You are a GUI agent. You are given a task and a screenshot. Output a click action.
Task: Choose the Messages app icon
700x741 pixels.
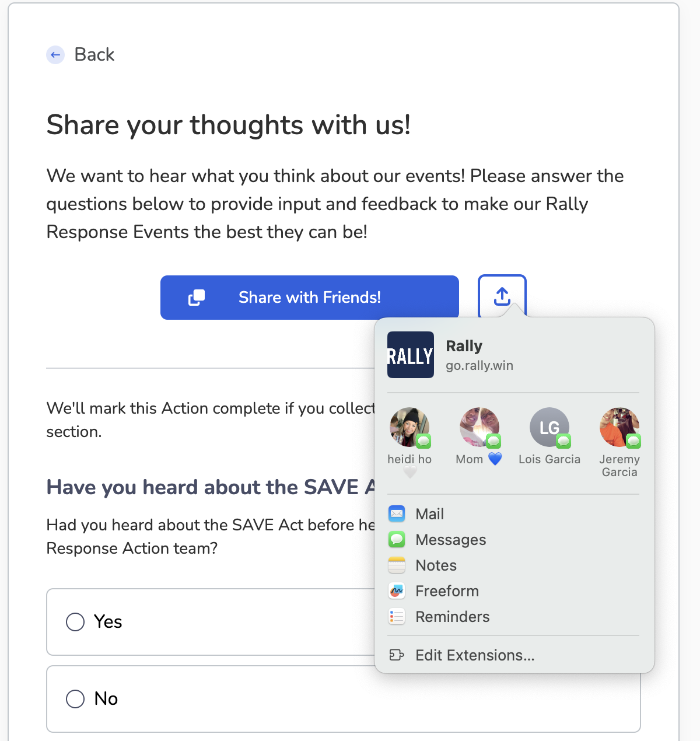coord(397,540)
